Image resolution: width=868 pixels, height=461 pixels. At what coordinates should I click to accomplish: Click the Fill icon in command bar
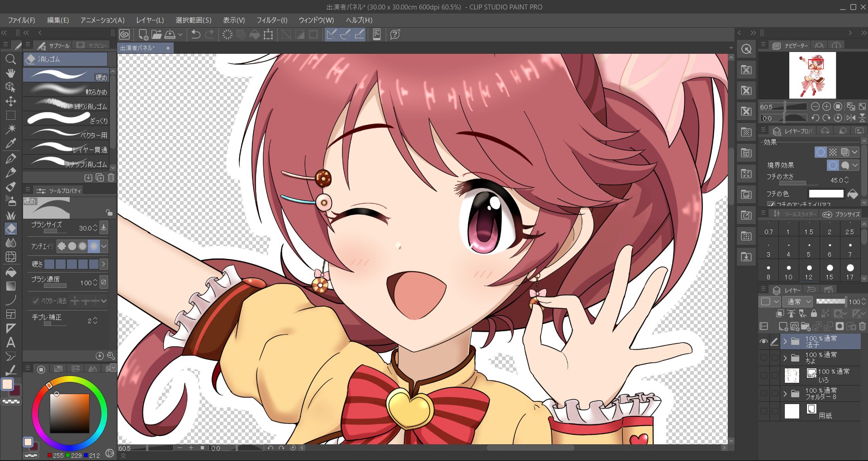click(255, 34)
